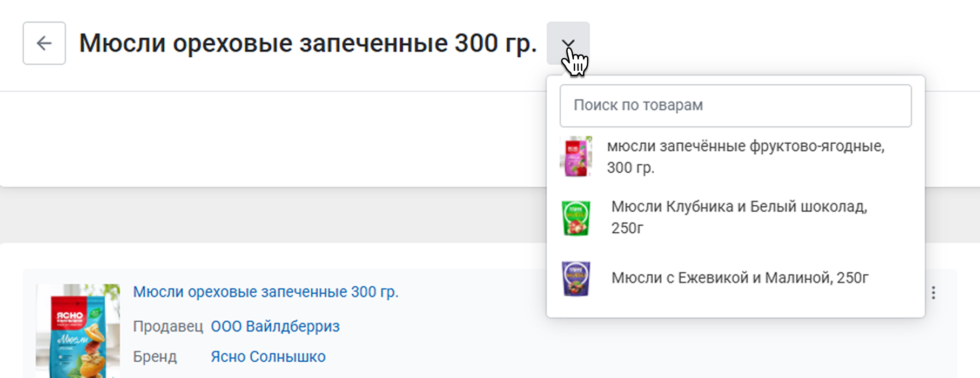Click the Ясно Солнышко product photo
The image size is (980, 378).
78,330
